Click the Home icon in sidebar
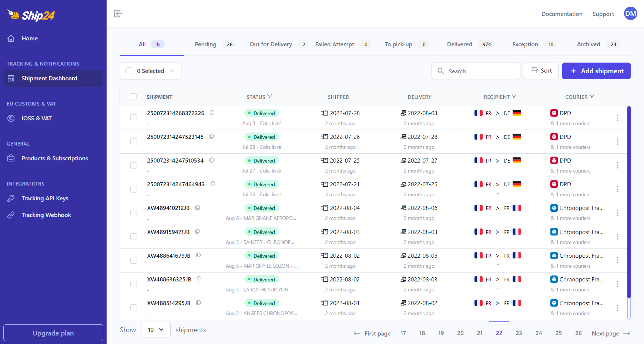 click(11, 38)
